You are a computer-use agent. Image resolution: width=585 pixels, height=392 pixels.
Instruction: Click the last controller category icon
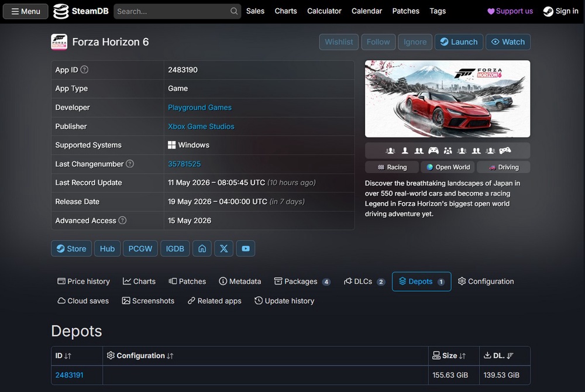(505, 151)
